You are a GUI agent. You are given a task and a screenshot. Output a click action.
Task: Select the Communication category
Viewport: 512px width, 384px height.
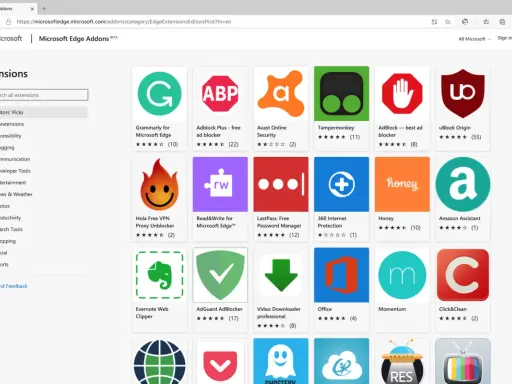15,159
